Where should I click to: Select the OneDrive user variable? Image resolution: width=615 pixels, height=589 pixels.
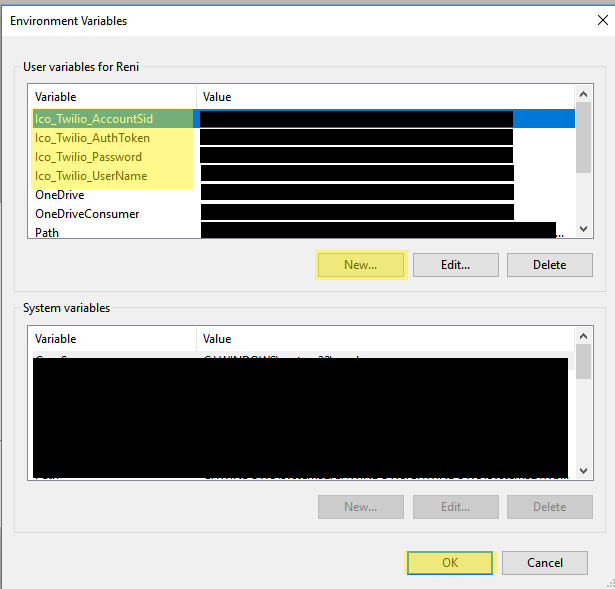pyautogui.click(x=60, y=195)
